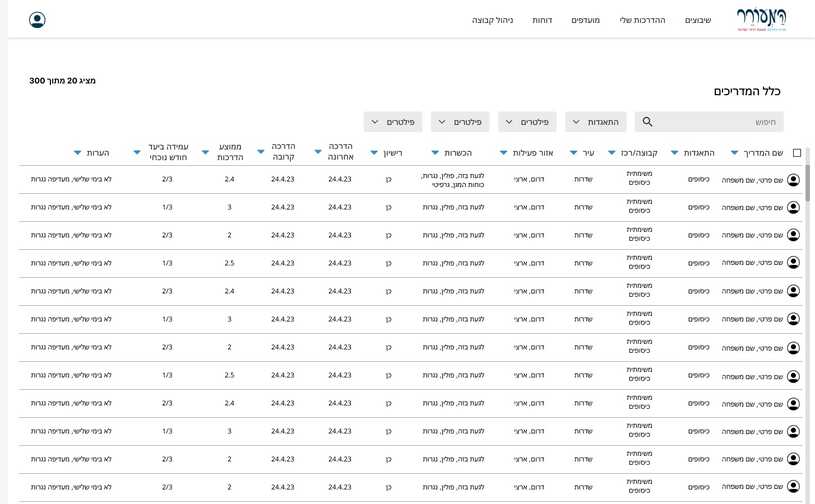Click the כלל המדריכים page heading
The height and width of the screenshot is (504, 815).
pyautogui.click(x=747, y=91)
